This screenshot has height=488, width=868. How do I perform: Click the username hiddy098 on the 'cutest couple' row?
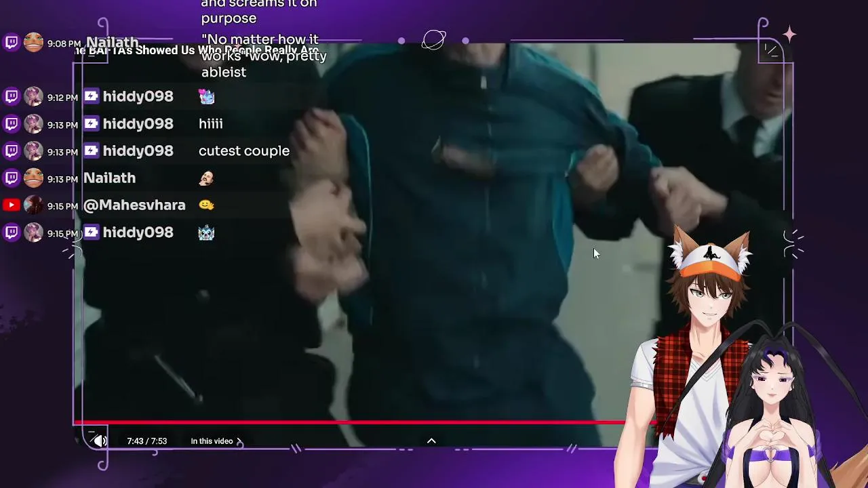pos(138,150)
